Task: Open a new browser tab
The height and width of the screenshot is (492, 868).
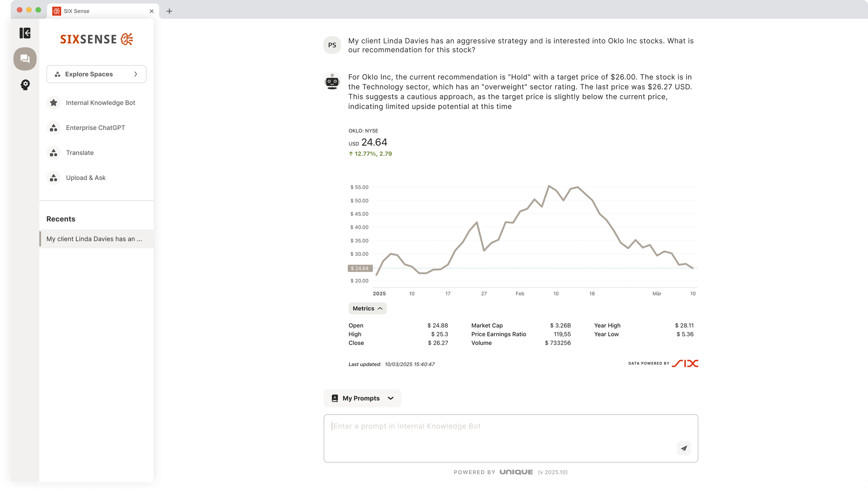Action: pos(169,11)
